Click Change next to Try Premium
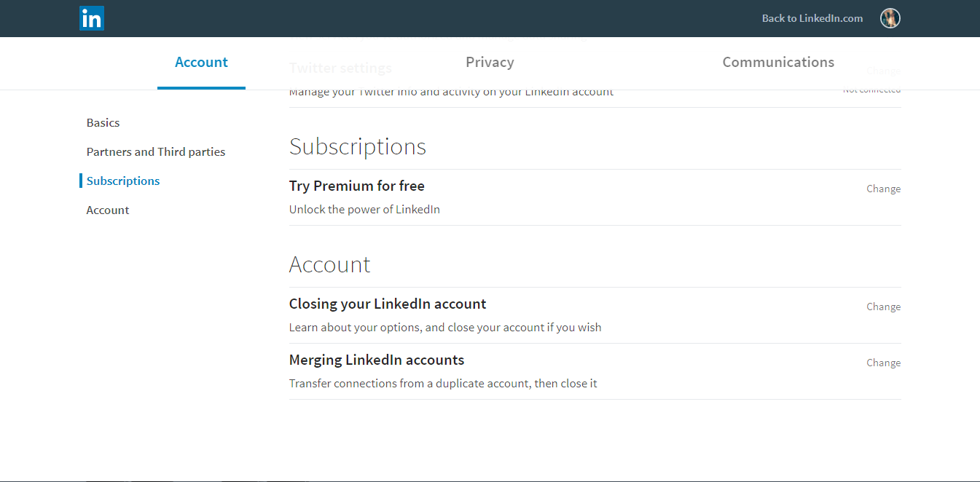The height and width of the screenshot is (482, 980). click(x=883, y=189)
